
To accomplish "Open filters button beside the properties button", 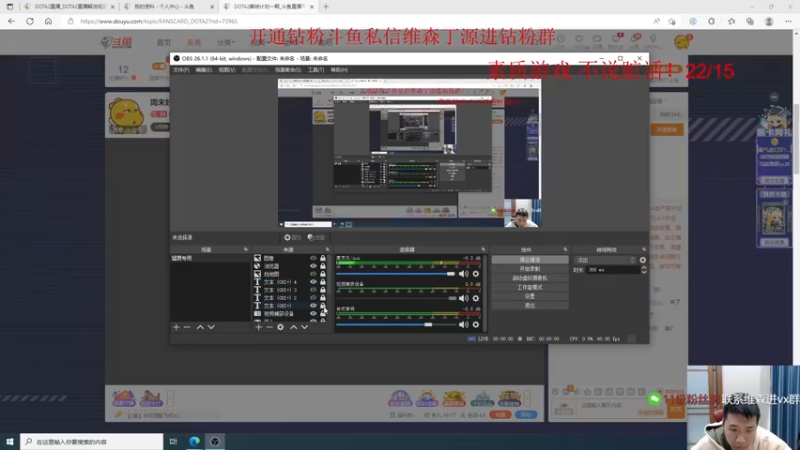I will 316,238.
